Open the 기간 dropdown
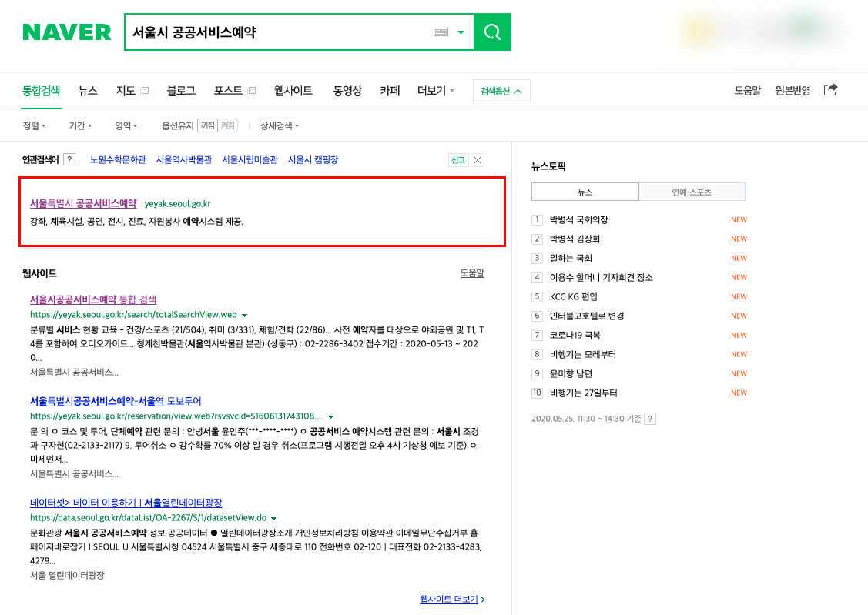The height and width of the screenshot is (615, 868). pyautogui.click(x=80, y=126)
